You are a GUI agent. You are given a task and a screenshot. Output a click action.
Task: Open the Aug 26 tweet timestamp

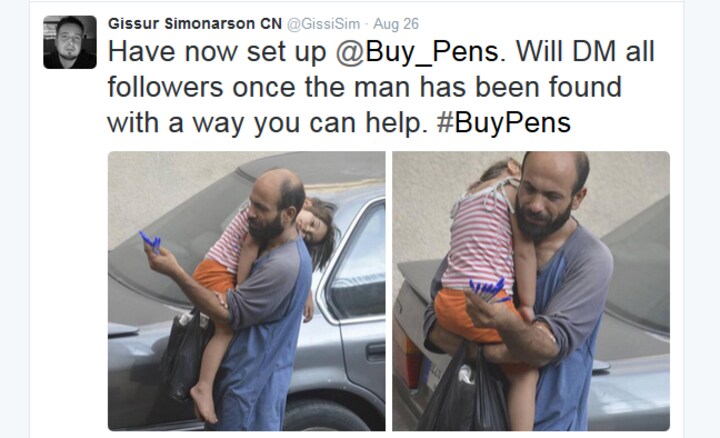tap(396, 24)
